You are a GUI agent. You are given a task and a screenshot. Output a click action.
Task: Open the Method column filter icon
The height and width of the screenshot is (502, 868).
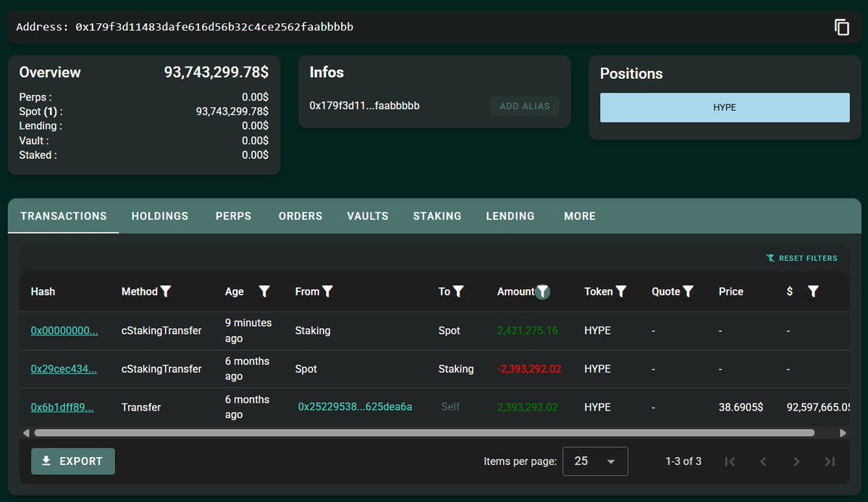click(166, 291)
